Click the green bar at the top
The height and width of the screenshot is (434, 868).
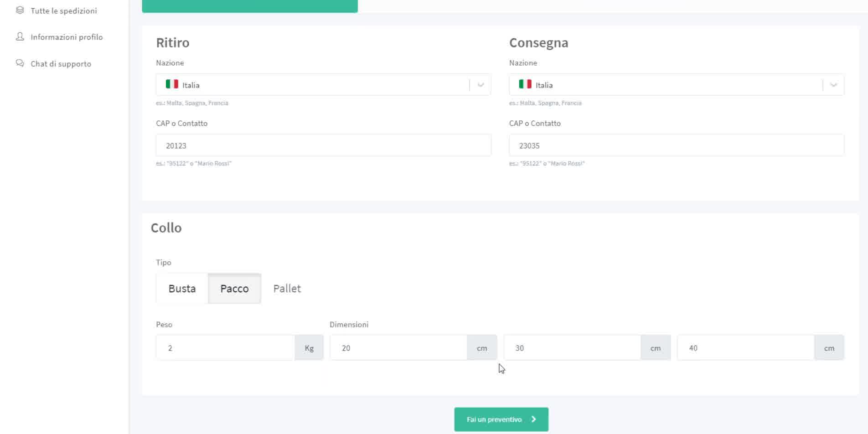(250, 6)
